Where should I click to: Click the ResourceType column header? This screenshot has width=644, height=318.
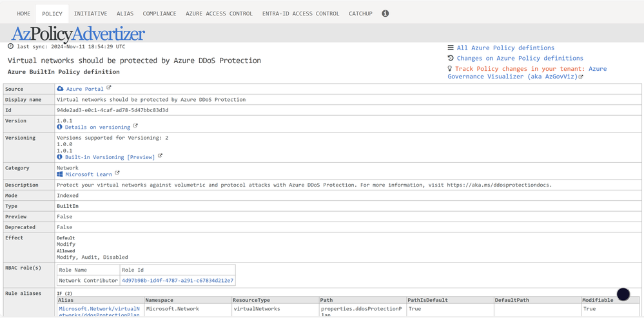[275, 300]
